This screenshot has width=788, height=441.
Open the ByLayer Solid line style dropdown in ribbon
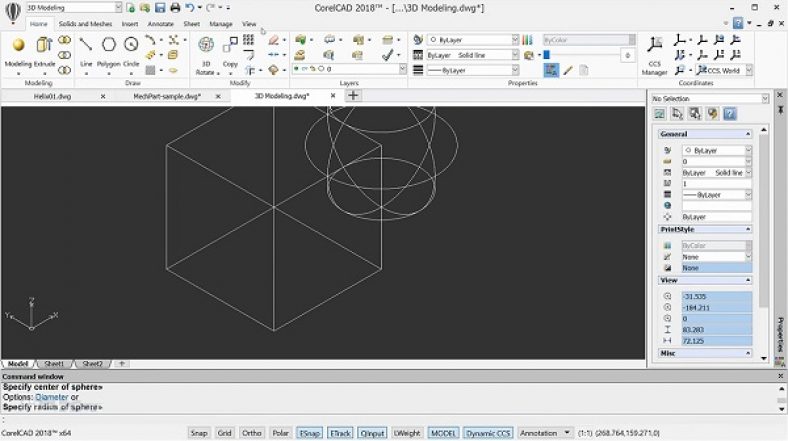pyautogui.click(x=515, y=55)
